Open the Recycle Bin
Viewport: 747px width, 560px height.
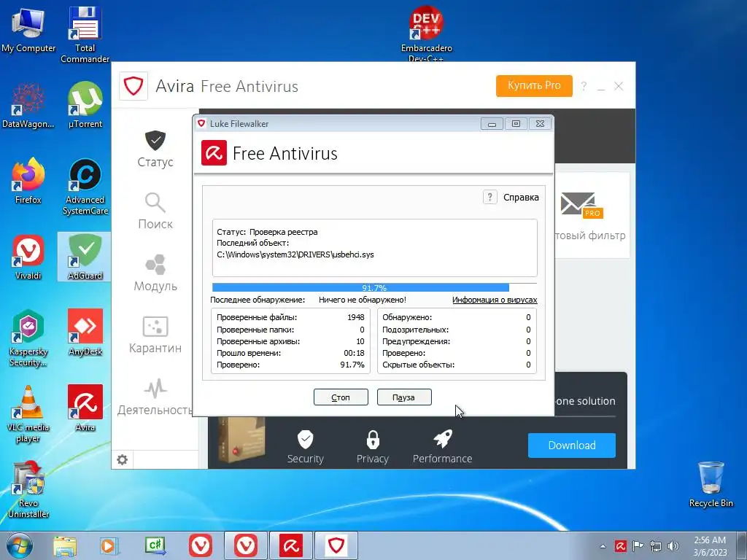coord(711,484)
